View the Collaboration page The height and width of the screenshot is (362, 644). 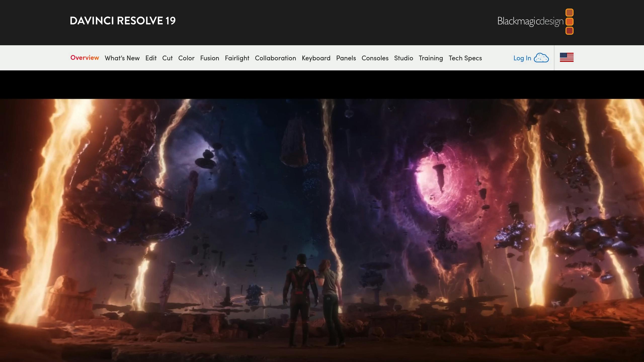coord(275,58)
